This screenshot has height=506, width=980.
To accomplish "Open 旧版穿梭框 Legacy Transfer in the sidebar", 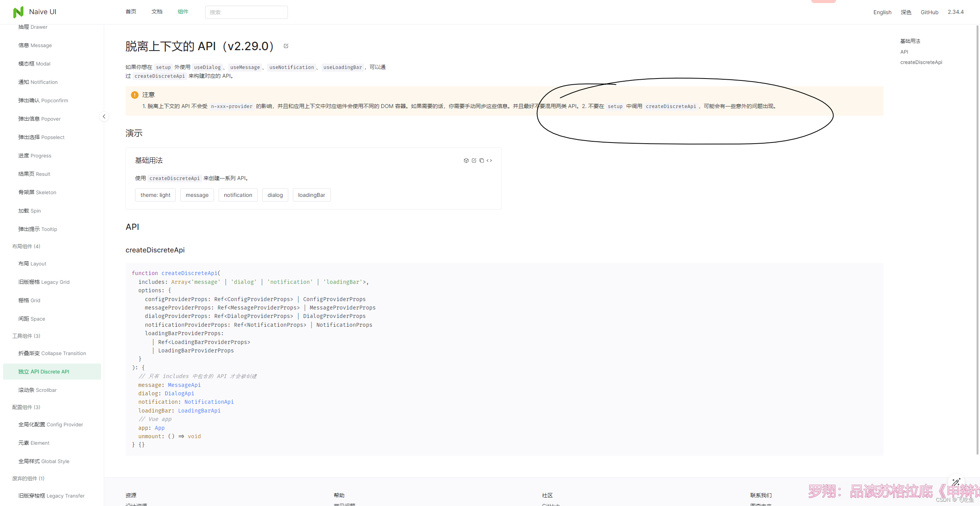I will coord(52,496).
